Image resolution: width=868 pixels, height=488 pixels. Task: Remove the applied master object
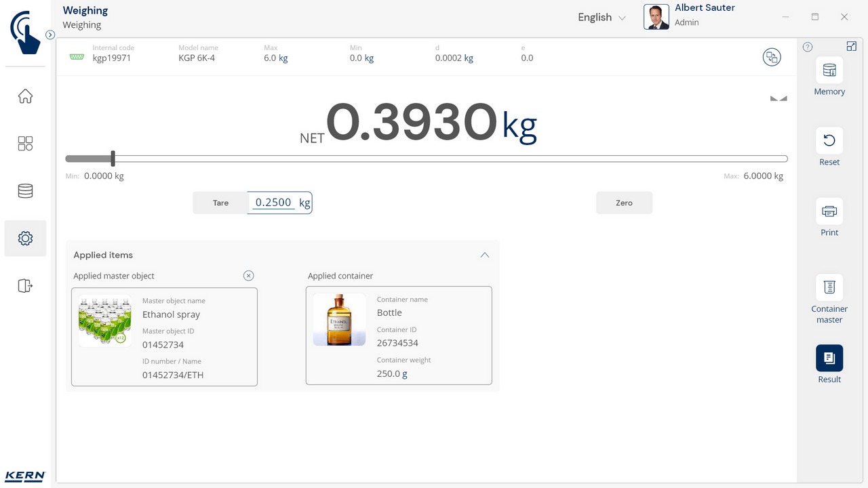[x=249, y=275]
